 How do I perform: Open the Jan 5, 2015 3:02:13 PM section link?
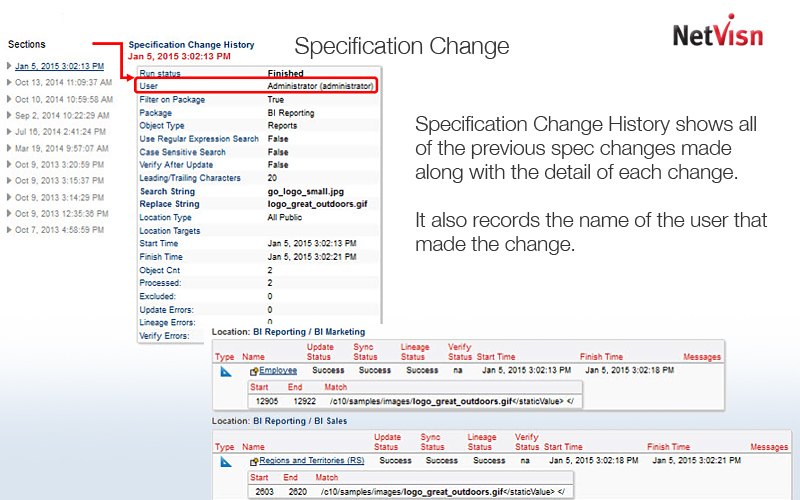click(x=59, y=66)
